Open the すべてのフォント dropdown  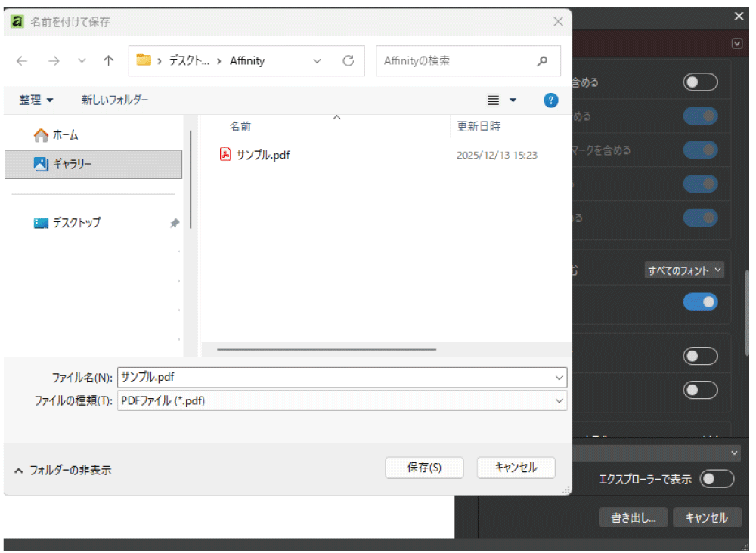click(684, 270)
